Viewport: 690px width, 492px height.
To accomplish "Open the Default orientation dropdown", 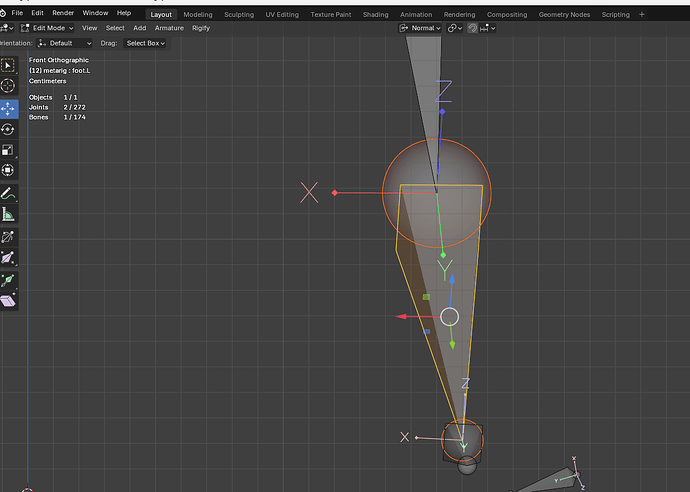I will [65, 43].
